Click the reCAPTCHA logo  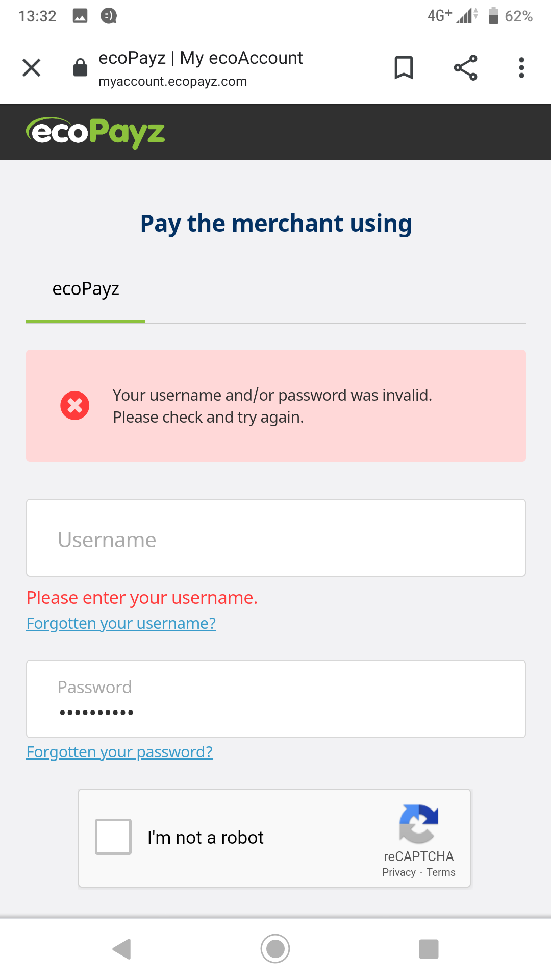pyautogui.click(x=419, y=824)
